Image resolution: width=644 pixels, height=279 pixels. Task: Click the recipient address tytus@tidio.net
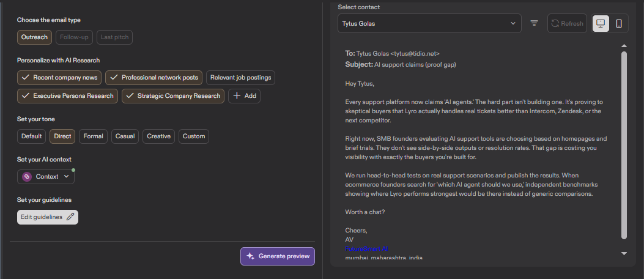click(415, 53)
